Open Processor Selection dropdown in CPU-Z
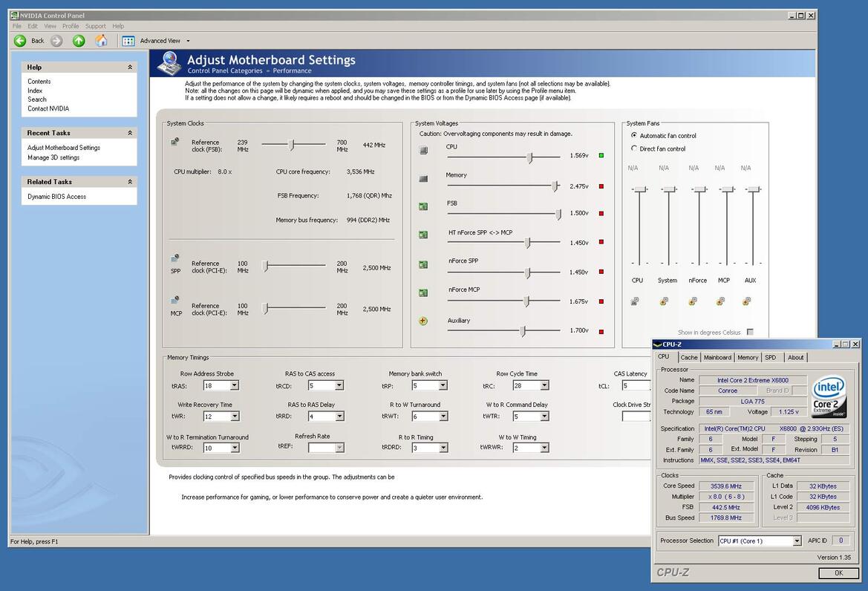This screenshot has width=868, height=591. pyautogui.click(x=797, y=541)
